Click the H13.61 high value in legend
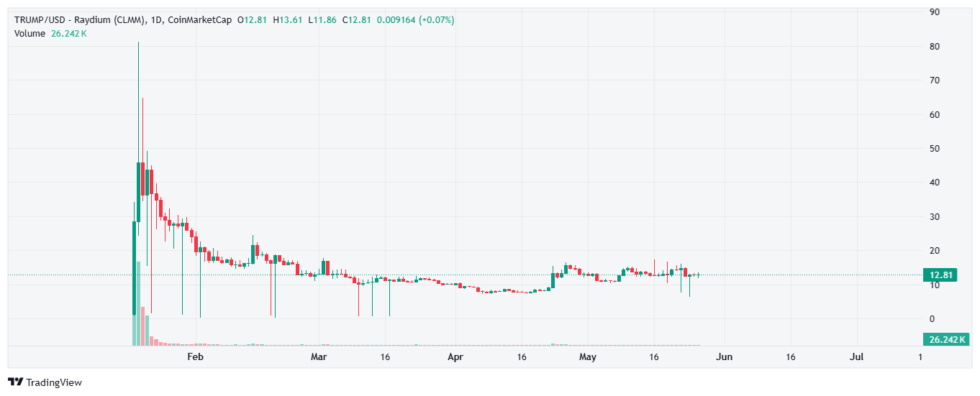Image resolution: width=980 pixels, height=396 pixels. [x=288, y=20]
